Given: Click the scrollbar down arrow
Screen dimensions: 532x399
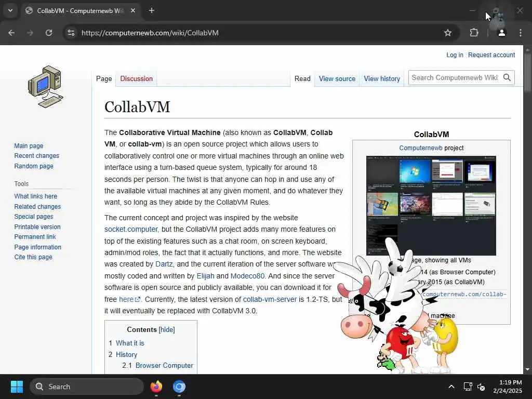Looking at the screenshot, I should click(x=527, y=369).
